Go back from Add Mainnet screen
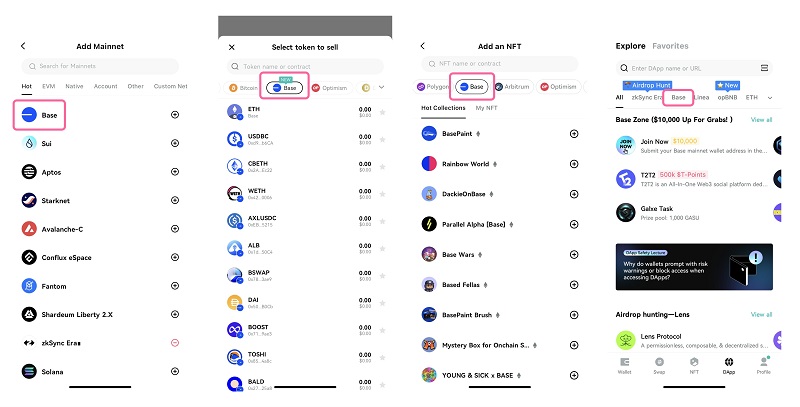The height and width of the screenshot is (407, 800). [x=23, y=46]
